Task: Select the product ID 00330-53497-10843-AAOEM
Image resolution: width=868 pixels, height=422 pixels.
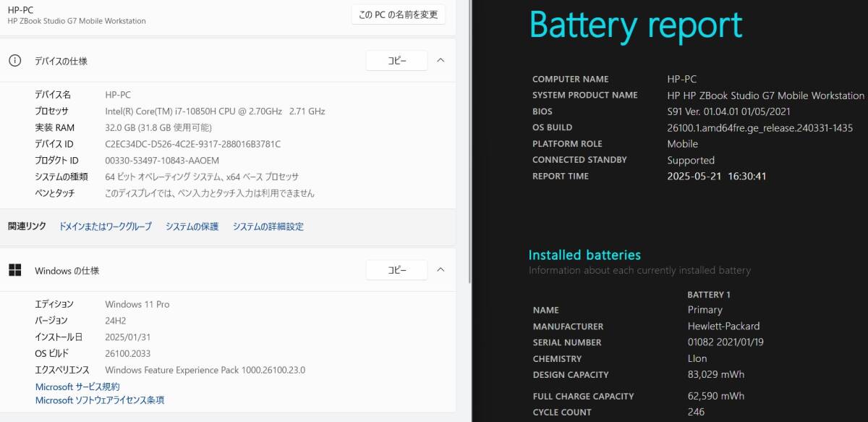Action: [162, 160]
